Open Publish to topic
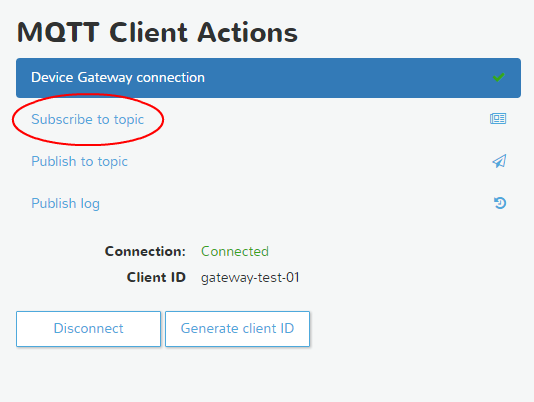This screenshot has width=534, height=402. pyautogui.click(x=79, y=161)
